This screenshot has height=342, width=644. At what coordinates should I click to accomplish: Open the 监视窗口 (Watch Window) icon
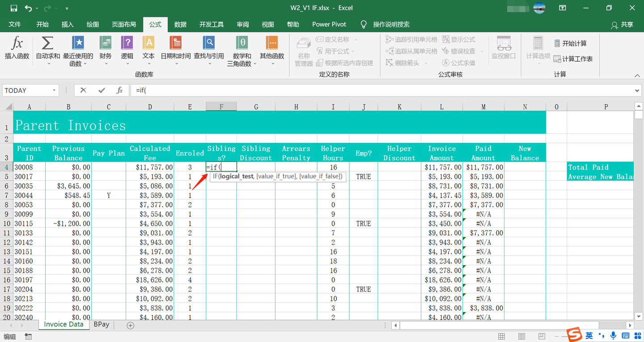[504, 51]
